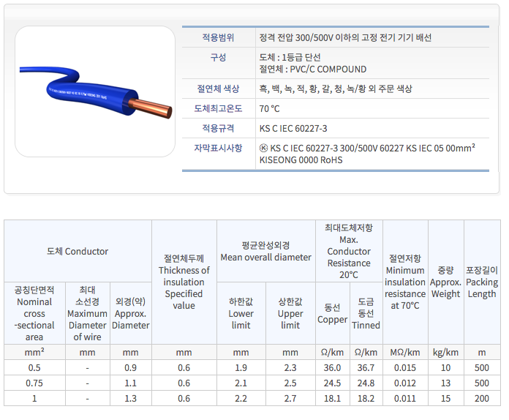Click the 1.1 approx diameter cell

[x=130, y=383]
